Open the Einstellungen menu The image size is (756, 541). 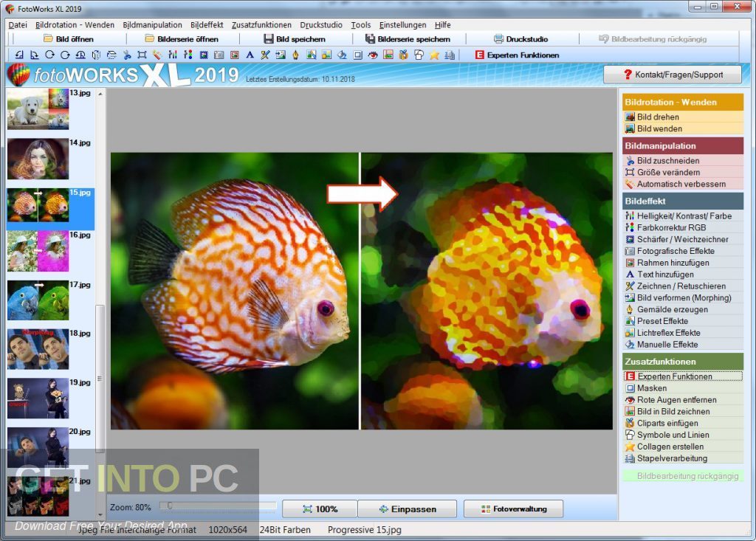coord(402,24)
